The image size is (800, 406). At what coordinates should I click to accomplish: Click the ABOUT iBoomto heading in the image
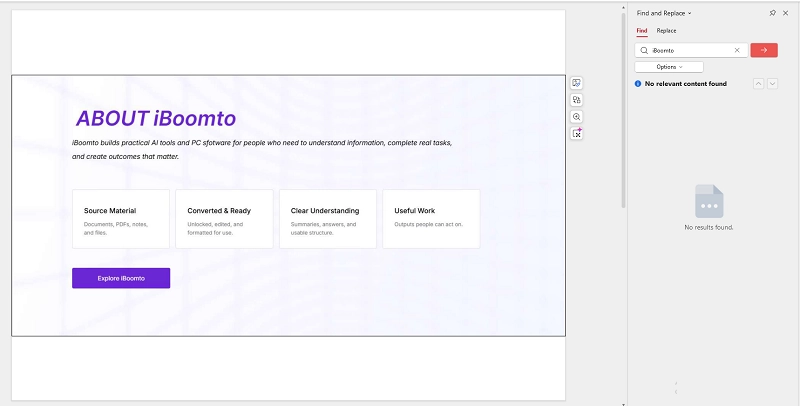156,118
